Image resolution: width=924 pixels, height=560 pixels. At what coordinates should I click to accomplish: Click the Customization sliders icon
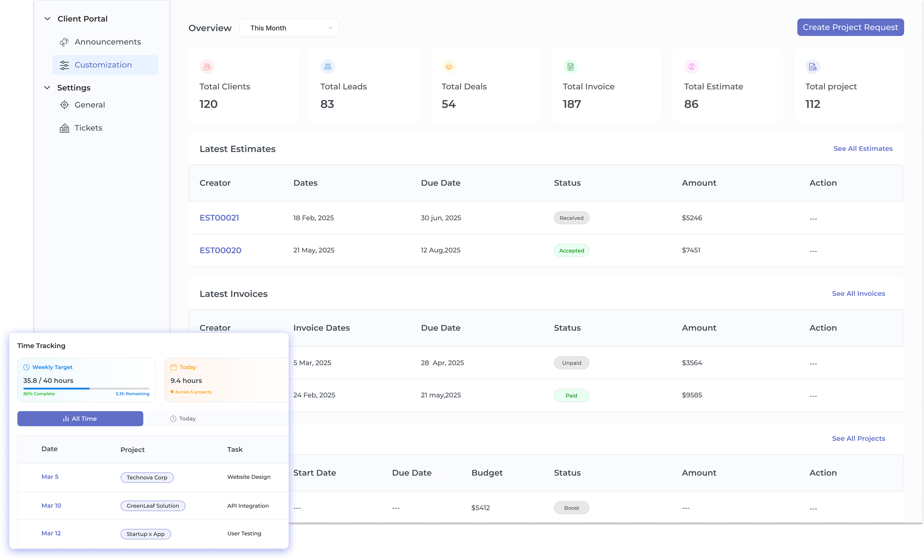point(65,65)
